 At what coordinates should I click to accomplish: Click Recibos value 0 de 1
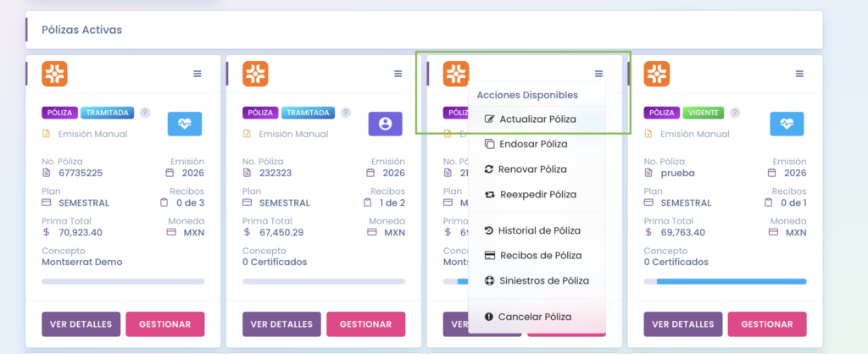(793, 202)
